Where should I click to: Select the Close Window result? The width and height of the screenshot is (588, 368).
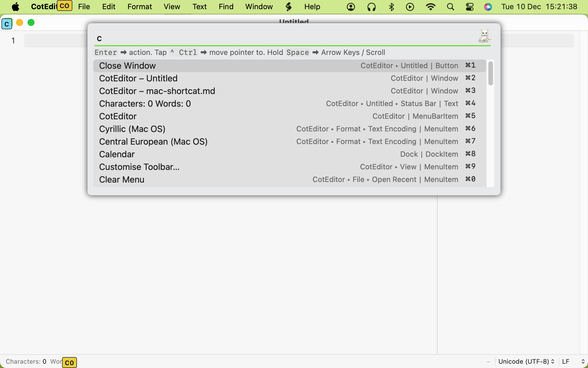click(x=289, y=66)
